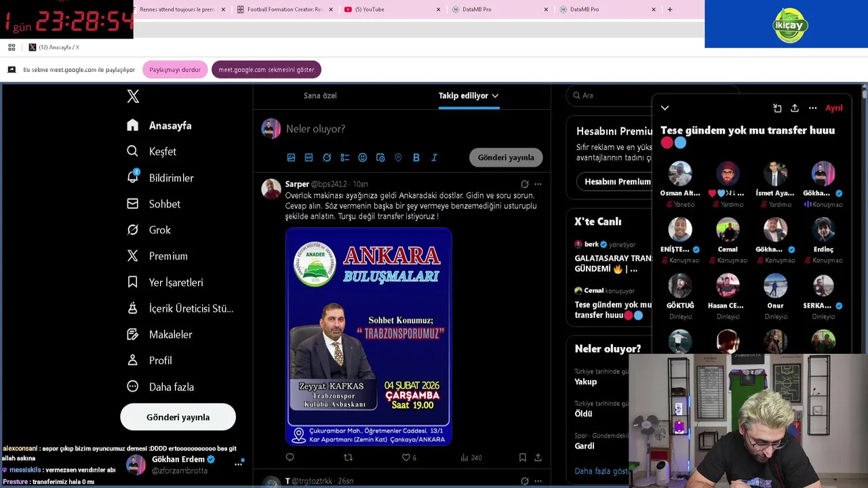Image resolution: width=868 pixels, height=488 pixels.
Task: Toggle italic formatting in composer
Action: pos(434,157)
